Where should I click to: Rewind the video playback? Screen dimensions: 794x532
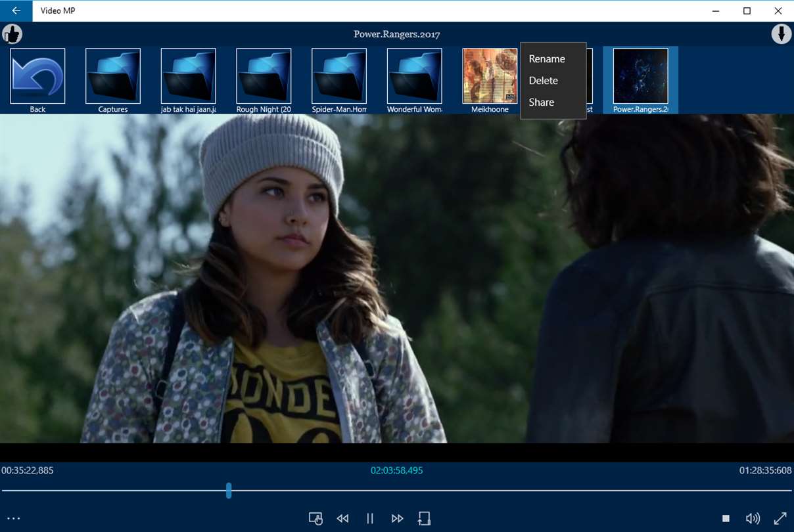pyautogui.click(x=342, y=518)
